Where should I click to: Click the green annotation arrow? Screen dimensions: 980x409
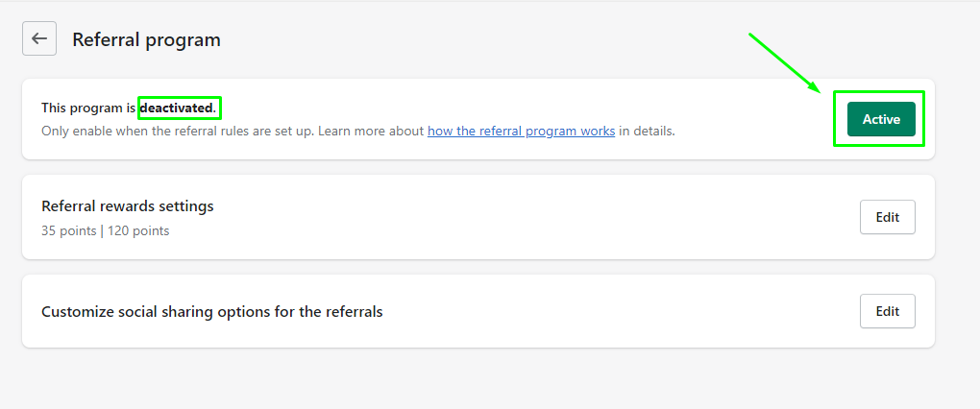785,61
